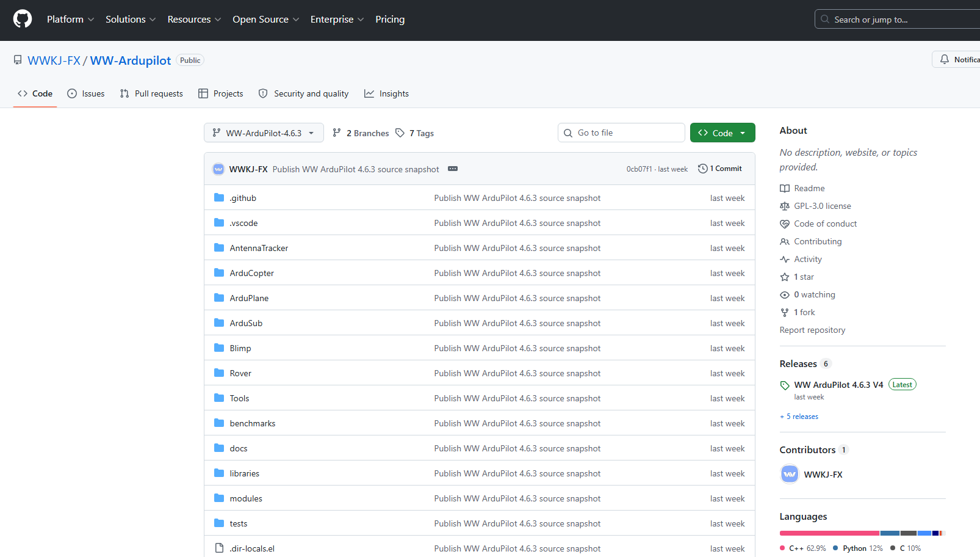The height and width of the screenshot is (557, 980).
Task: View the 2 Branches link
Action: coord(361,133)
